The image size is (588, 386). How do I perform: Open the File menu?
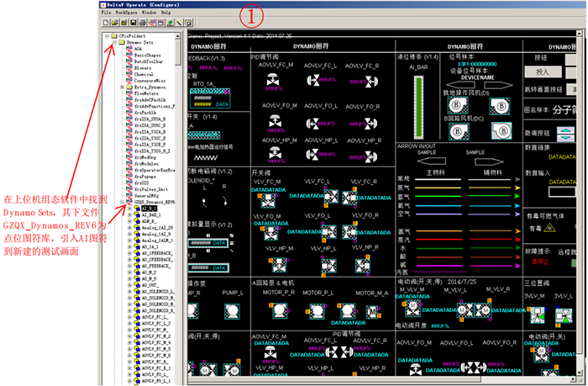click(106, 13)
